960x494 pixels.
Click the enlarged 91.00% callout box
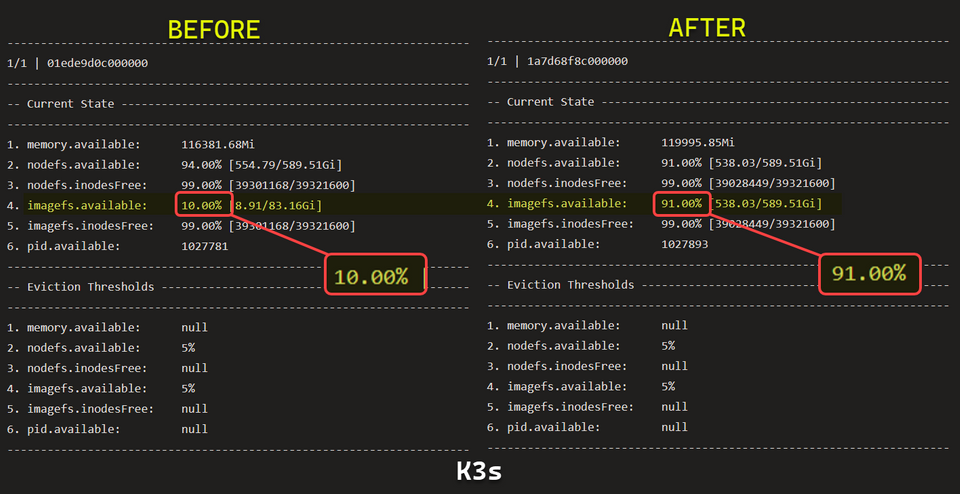point(870,274)
